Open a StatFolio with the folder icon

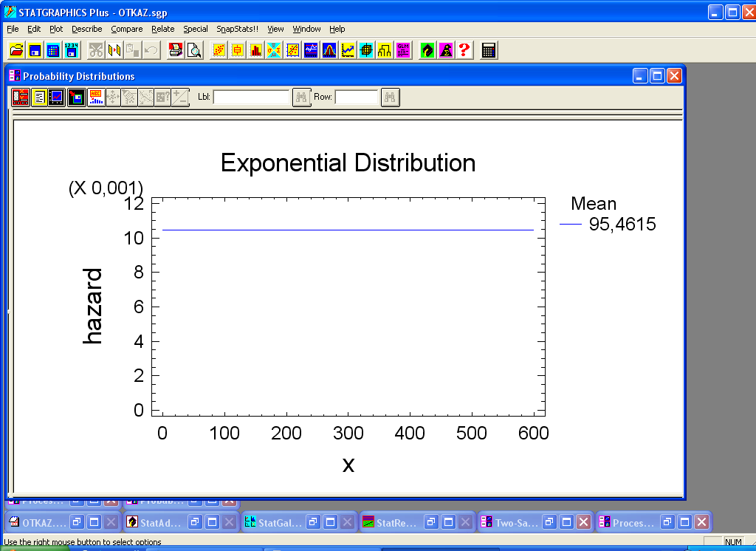(16, 50)
